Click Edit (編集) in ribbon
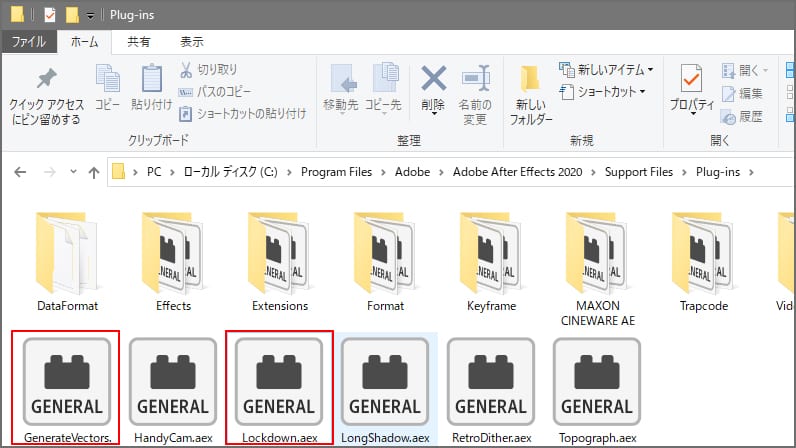 [742, 93]
